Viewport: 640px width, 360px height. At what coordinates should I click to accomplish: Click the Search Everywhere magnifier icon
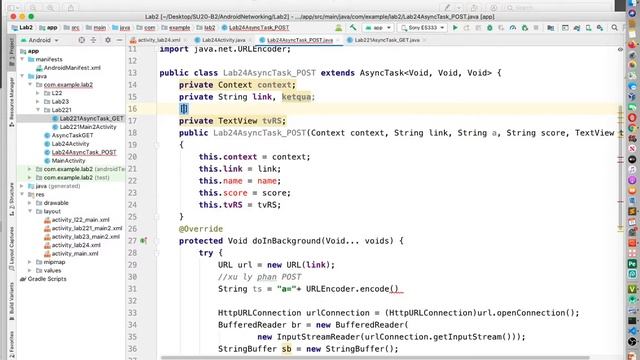click(x=614, y=28)
